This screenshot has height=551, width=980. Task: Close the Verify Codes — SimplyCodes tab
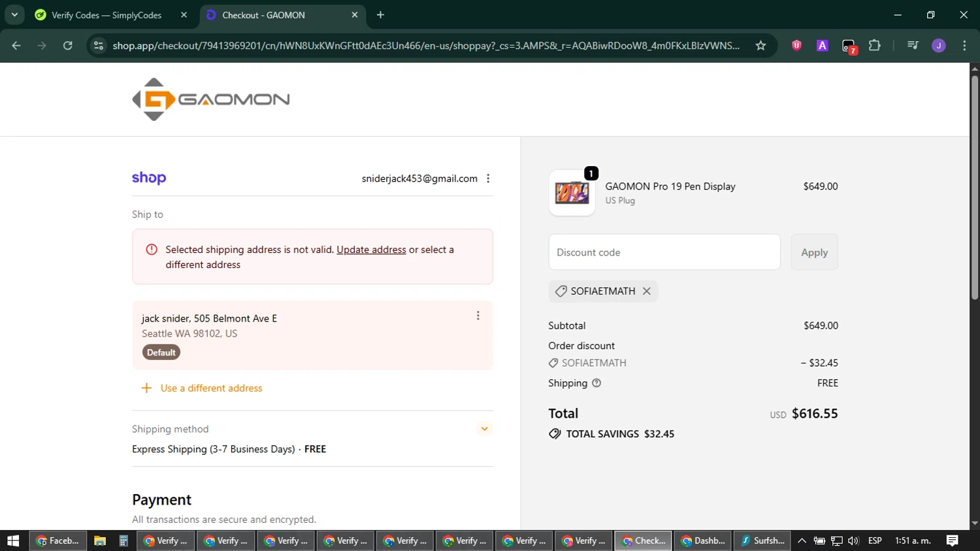(x=184, y=15)
